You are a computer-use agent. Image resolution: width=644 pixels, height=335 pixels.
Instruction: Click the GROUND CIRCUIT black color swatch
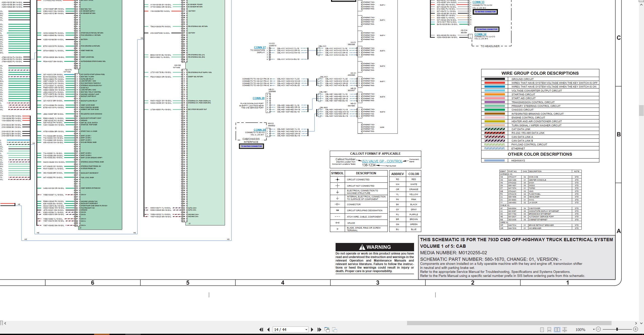pos(495,79)
